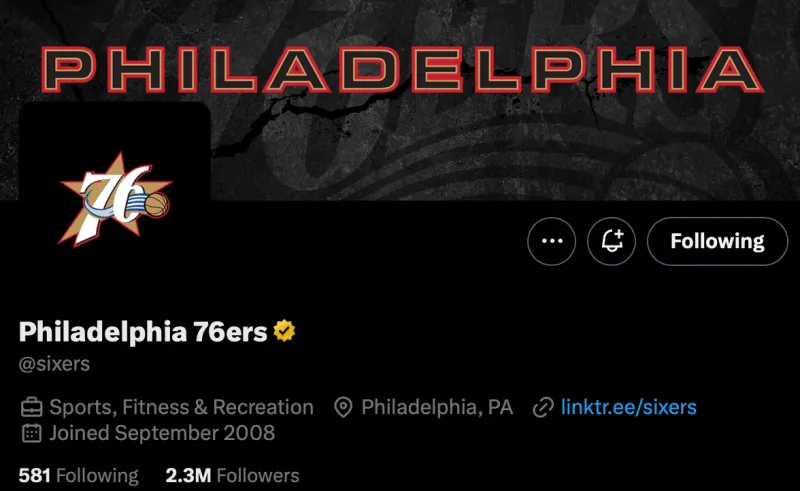The width and height of the screenshot is (800, 491).
Task: Click the Joined September 2008 text
Action: (x=162, y=433)
